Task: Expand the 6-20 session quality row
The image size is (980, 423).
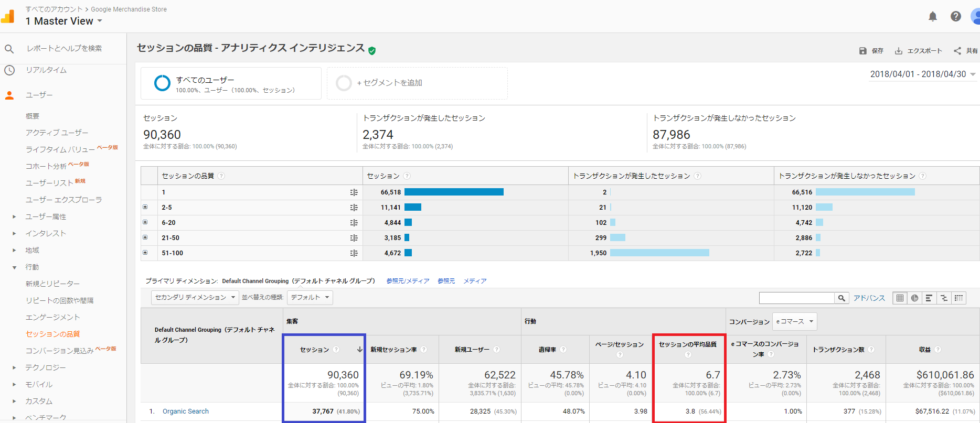Action: click(x=145, y=222)
